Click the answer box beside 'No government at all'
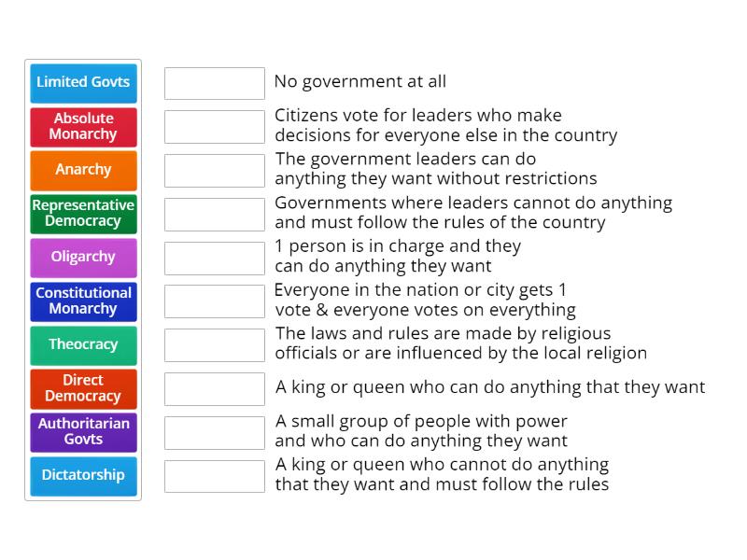Viewport: 747px width, 560px height. coord(214,83)
